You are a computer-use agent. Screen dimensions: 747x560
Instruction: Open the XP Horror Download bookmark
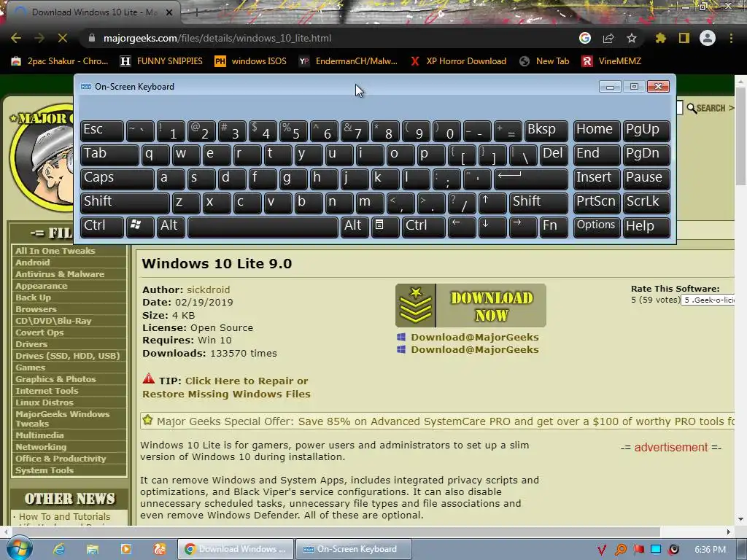click(x=458, y=61)
